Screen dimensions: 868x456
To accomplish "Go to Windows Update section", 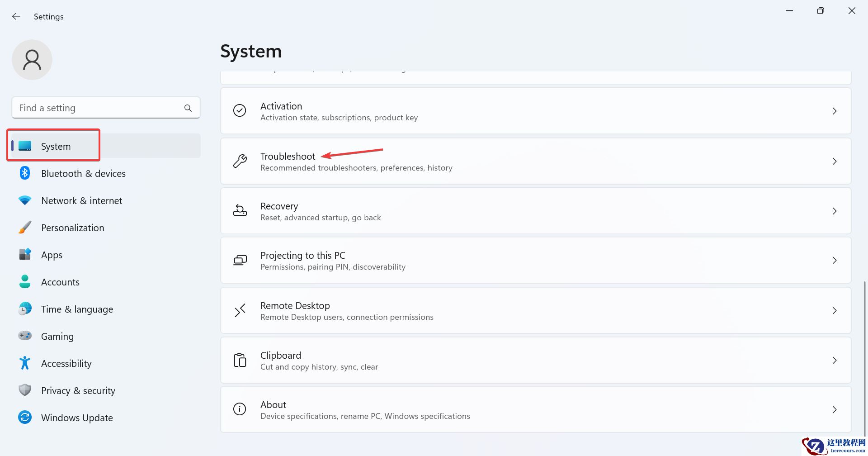I will pyautogui.click(x=77, y=418).
